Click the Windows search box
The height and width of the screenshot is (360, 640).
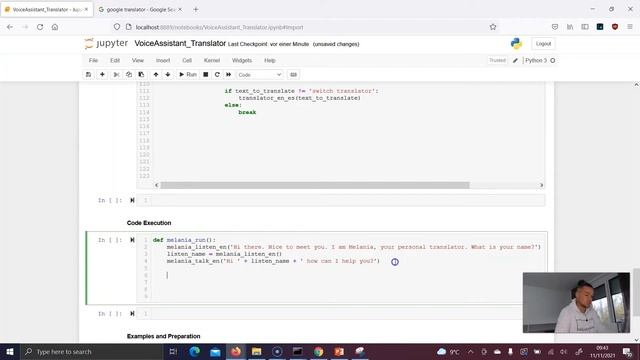92,351
